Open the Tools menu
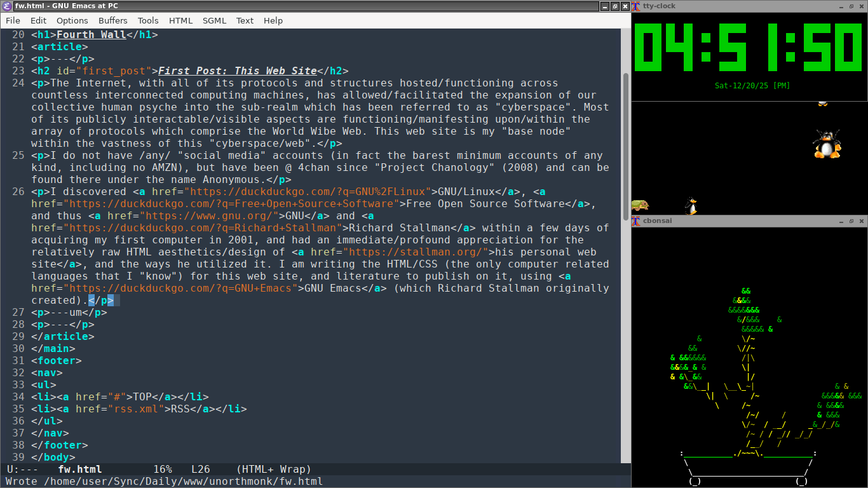The width and height of the screenshot is (868, 488). (x=148, y=20)
